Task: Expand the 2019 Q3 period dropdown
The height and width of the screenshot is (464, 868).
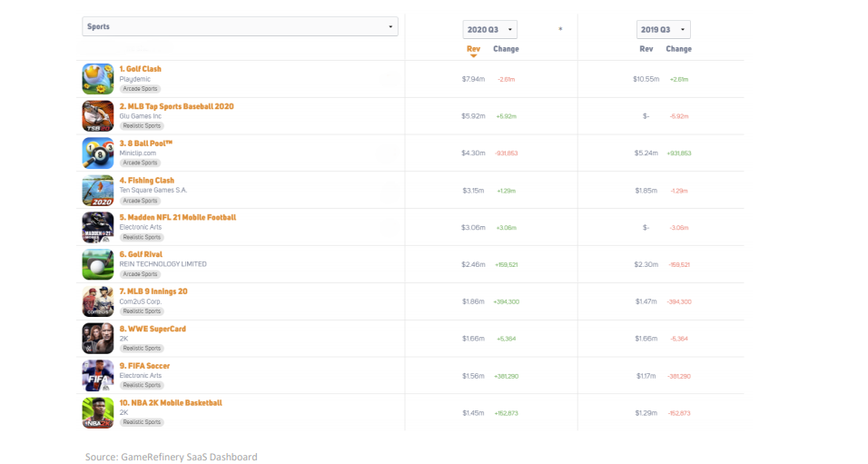Action: 663,30
